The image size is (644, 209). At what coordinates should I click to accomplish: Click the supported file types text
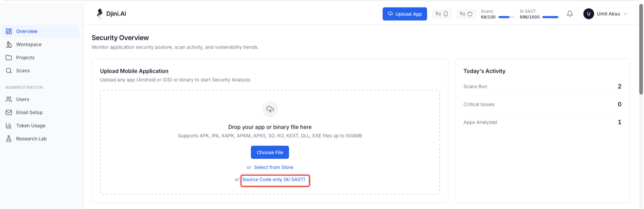click(270, 136)
